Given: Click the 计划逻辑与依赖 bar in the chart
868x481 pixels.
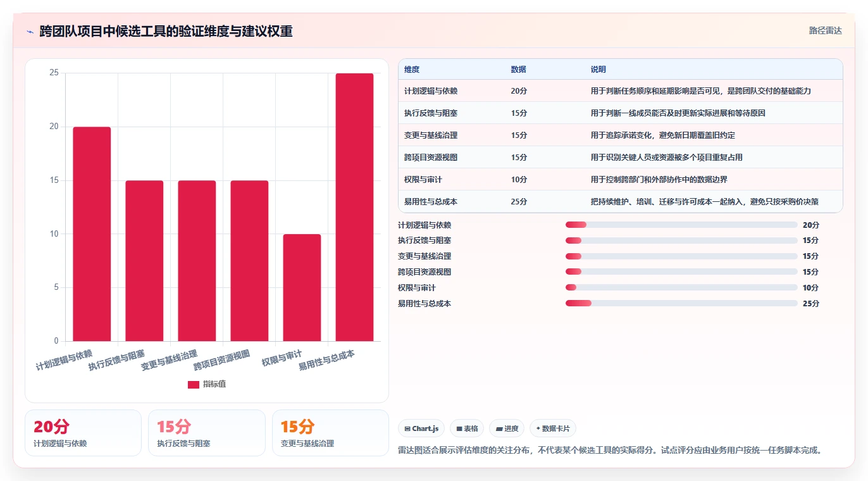Looking at the screenshot, I should click(x=92, y=234).
